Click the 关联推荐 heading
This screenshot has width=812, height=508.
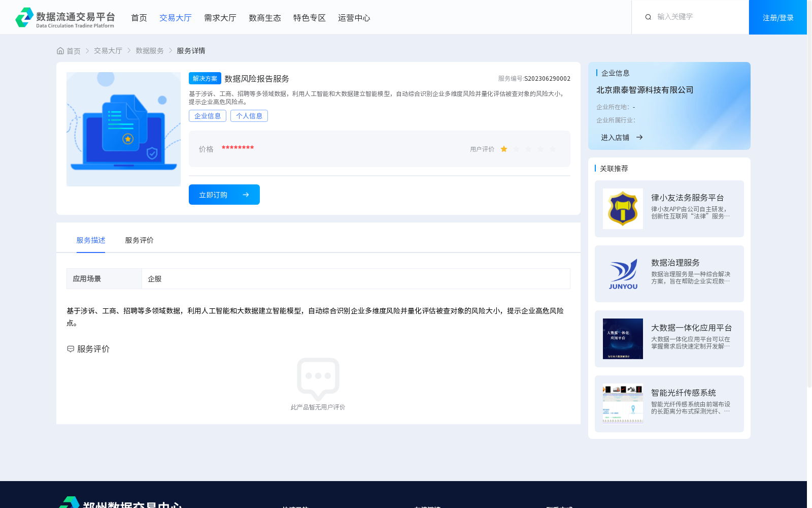pos(614,169)
